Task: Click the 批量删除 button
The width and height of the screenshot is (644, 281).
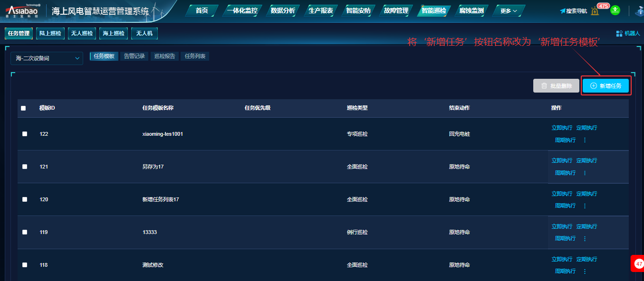Action: coord(556,86)
